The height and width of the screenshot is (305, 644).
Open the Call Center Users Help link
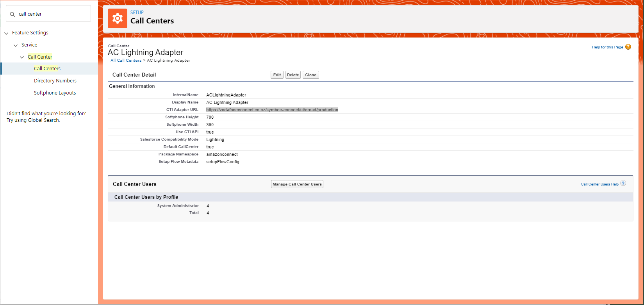pos(599,184)
